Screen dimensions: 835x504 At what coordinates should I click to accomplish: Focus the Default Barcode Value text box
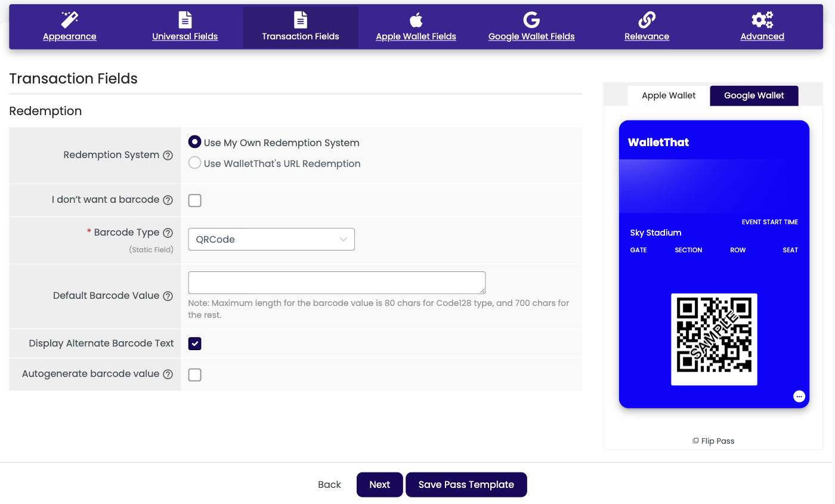pyautogui.click(x=337, y=283)
